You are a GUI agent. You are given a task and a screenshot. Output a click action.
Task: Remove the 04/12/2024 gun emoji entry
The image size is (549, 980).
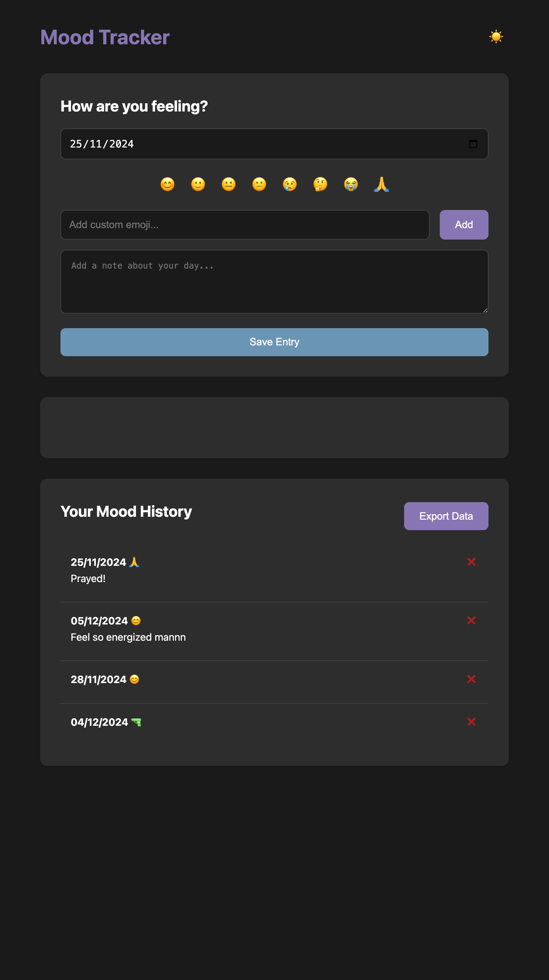click(x=471, y=722)
